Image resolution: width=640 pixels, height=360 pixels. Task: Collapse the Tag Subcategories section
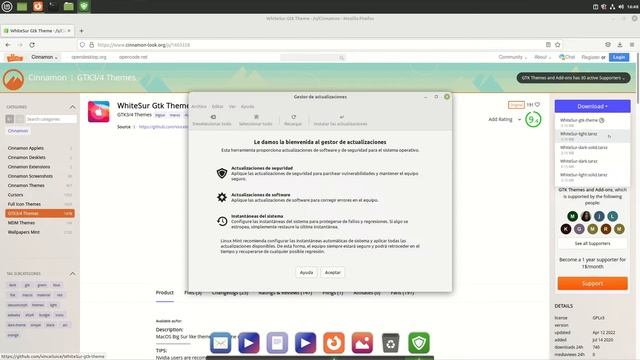(72, 273)
